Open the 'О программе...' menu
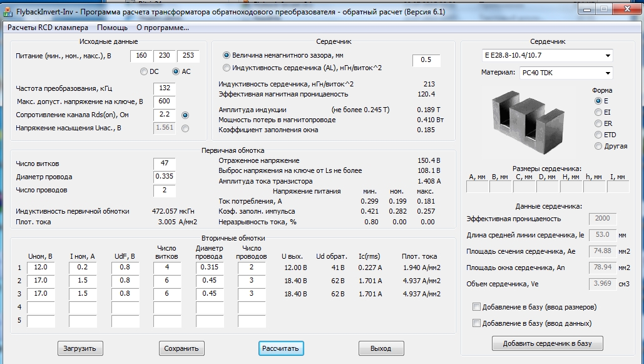This screenshot has height=364, width=644. (163, 28)
